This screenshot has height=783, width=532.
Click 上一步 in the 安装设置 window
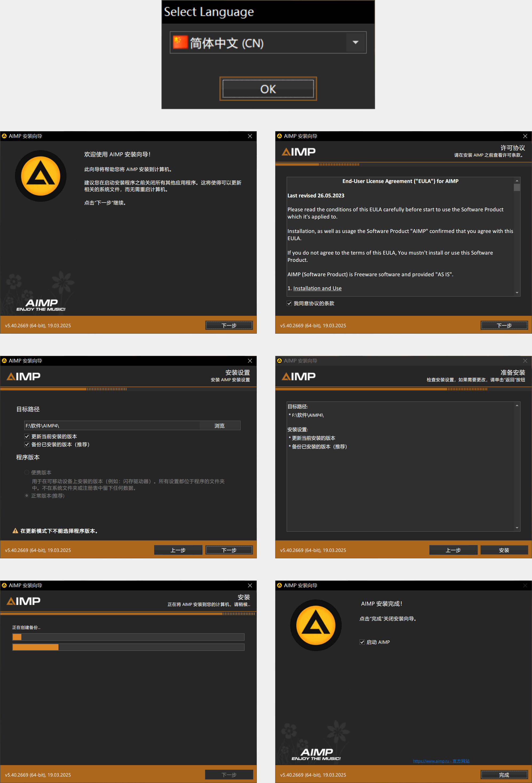click(x=178, y=550)
